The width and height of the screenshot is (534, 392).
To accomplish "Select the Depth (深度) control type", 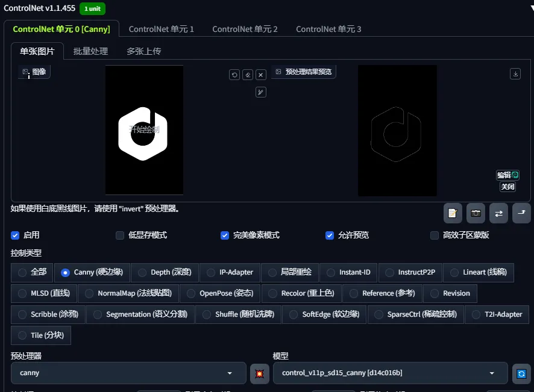I will tap(165, 273).
